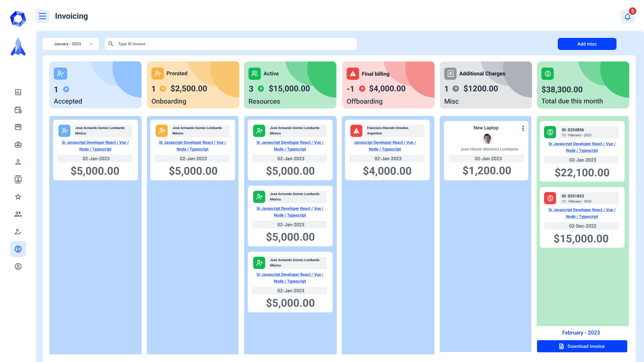Expand the January - 2023 month dropdown
This screenshot has height=362, width=644.
(71, 44)
